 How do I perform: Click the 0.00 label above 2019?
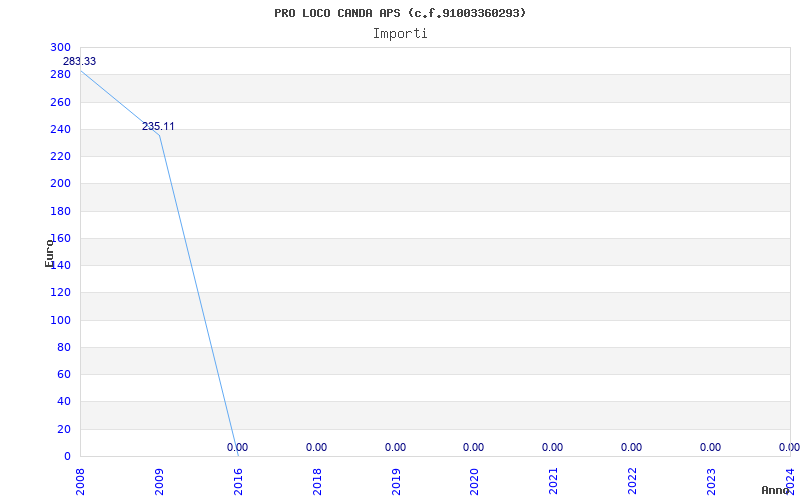(x=395, y=447)
